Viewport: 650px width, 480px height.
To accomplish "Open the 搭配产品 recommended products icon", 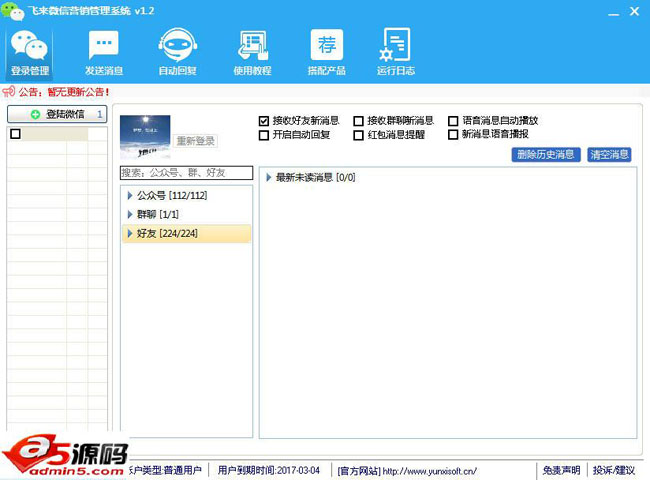I will point(327,52).
